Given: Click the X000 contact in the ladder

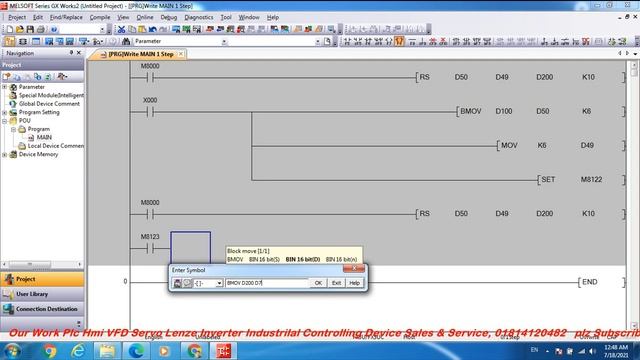Looking at the screenshot, I should pyautogui.click(x=150, y=111).
